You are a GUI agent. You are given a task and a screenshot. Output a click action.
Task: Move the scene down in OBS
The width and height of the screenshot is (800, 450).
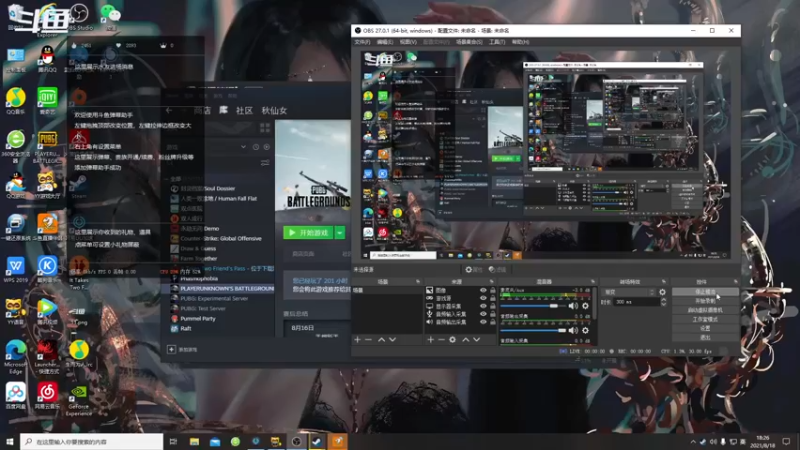pos(392,340)
